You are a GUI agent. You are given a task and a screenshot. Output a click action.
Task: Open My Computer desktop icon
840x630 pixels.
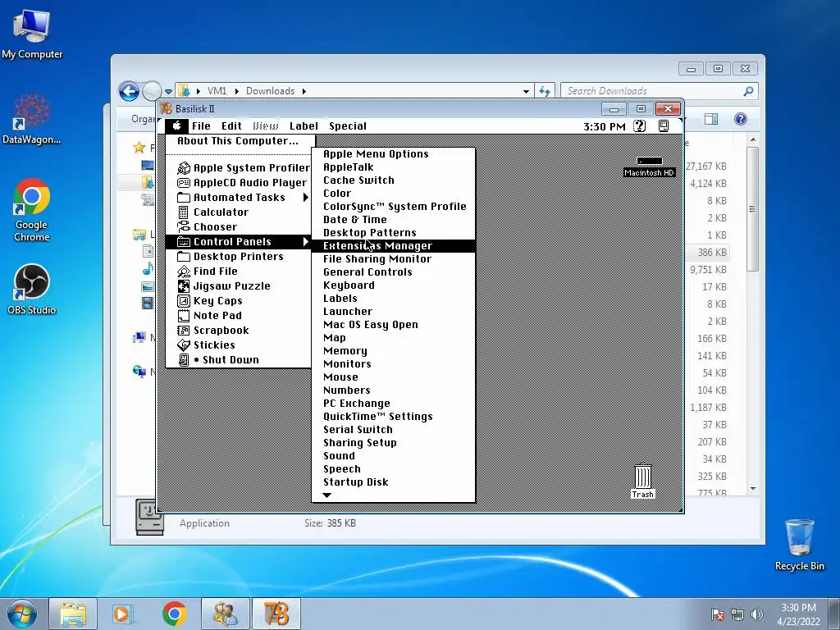(32, 34)
